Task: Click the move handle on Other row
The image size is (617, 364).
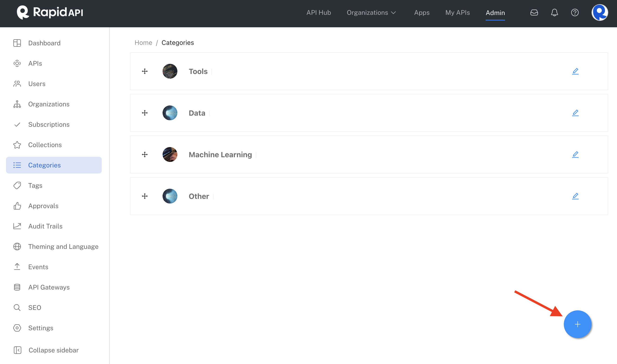Action: point(145,196)
